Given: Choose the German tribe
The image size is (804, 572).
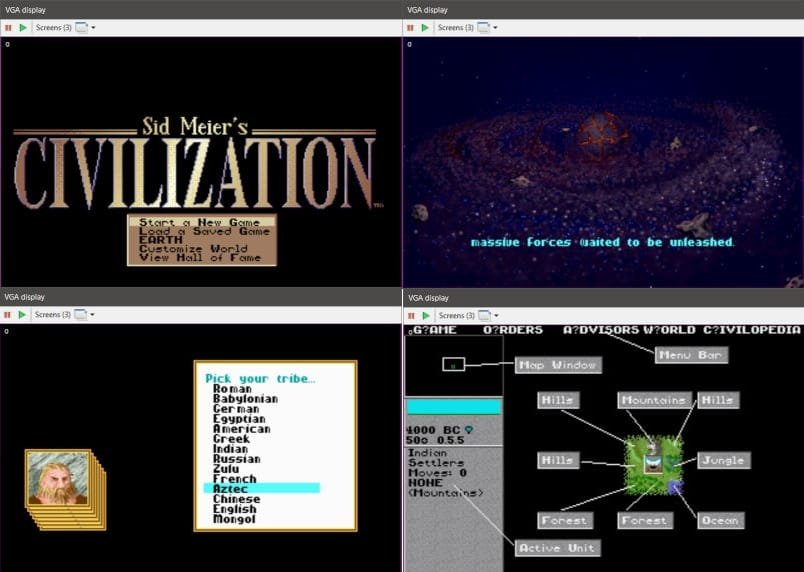Looking at the screenshot, I should pos(236,409).
